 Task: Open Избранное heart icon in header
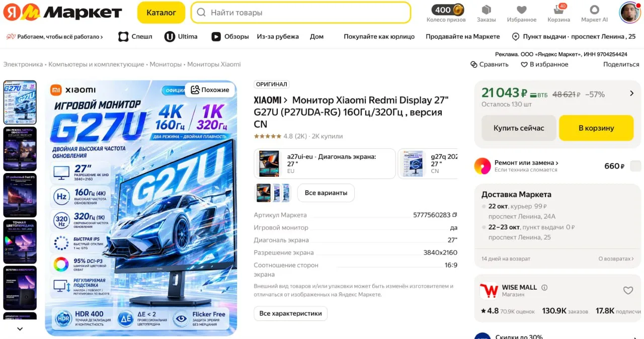coord(522,10)
